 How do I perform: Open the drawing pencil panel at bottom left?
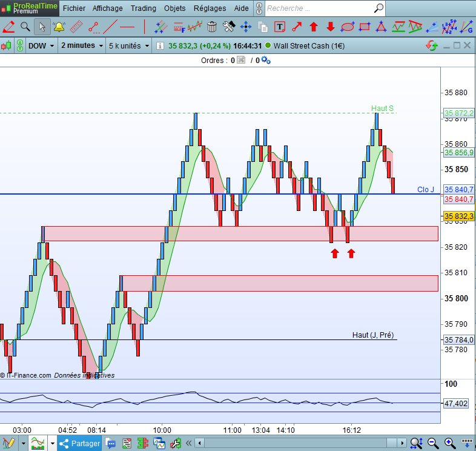(x=8, y=443)
